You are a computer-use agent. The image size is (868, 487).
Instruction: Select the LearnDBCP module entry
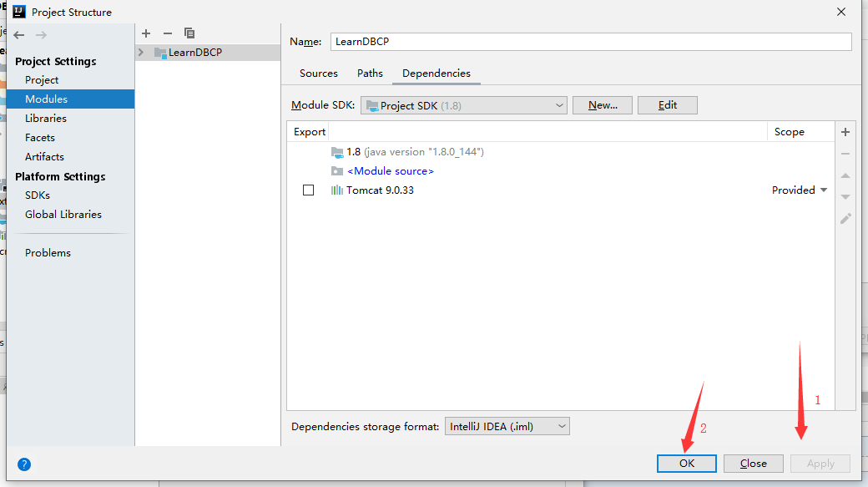(x=208, y=52)
